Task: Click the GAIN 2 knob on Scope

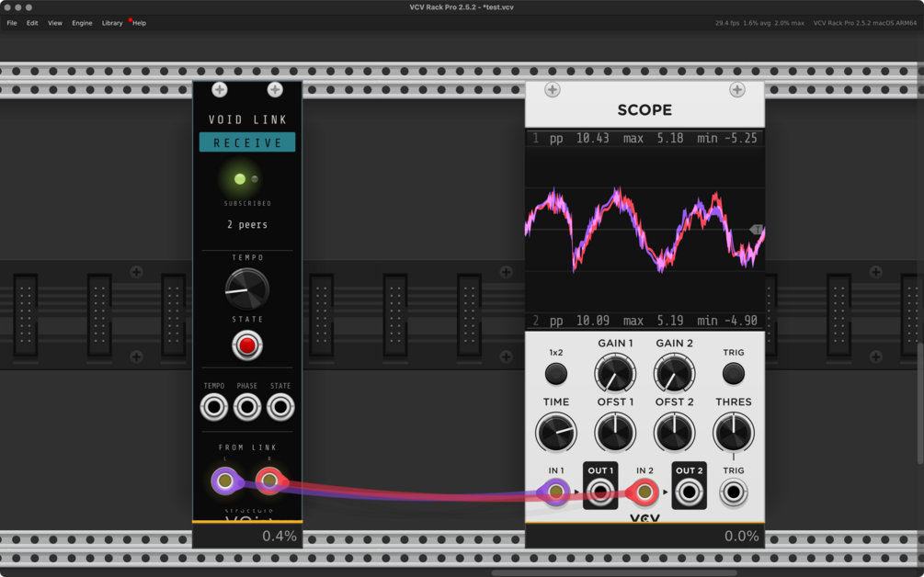Action: [x=674, y=373]
